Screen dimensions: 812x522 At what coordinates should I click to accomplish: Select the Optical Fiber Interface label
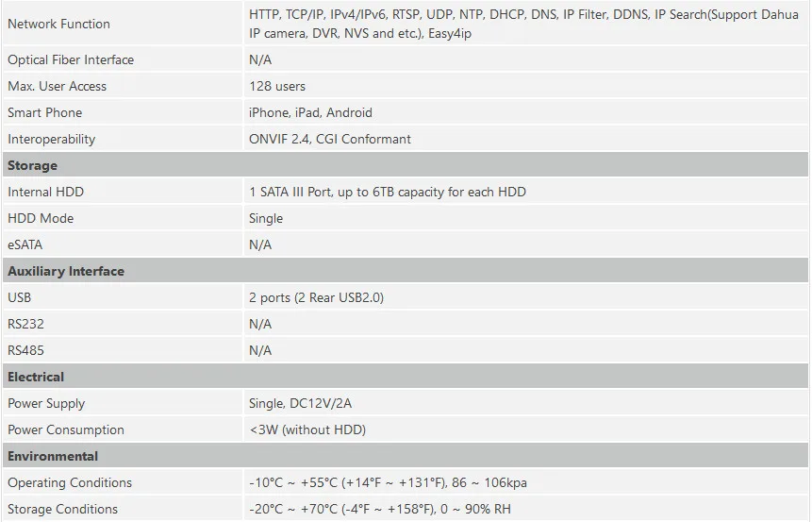pyautogui.click(x=71, y=60)
